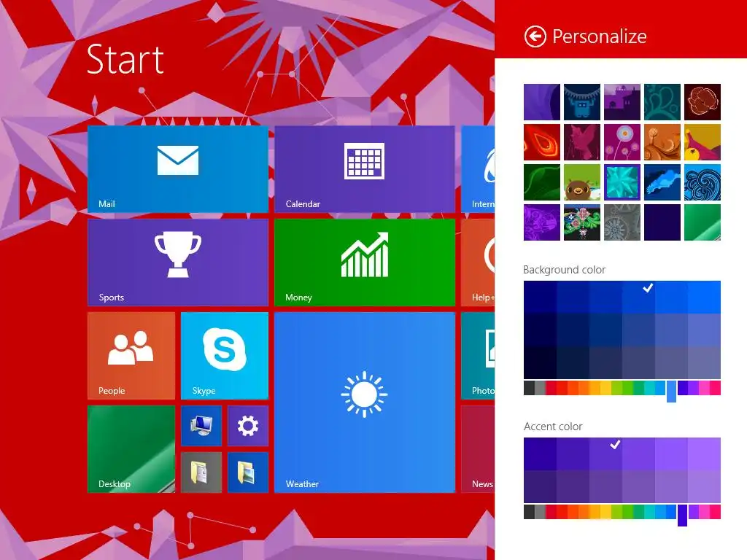Screen dimensions: 747x560
Task: Pick the brown creature on green thumbnail
Action: click(x=582, y=182)
